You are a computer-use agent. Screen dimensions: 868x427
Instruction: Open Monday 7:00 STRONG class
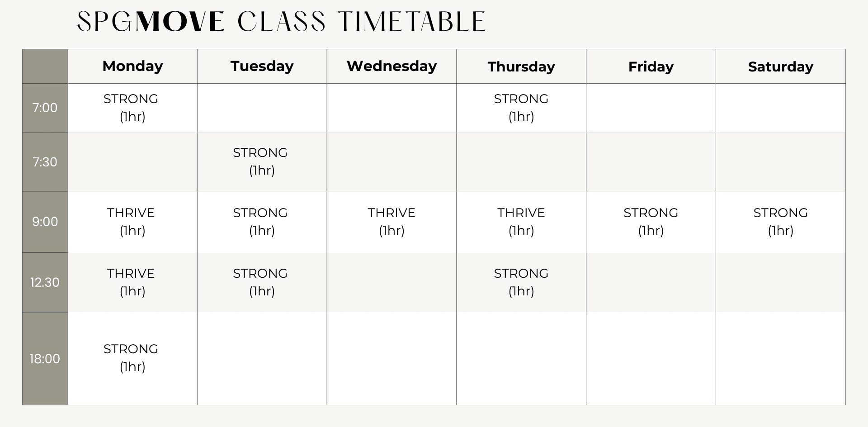[x=131, y=107]
